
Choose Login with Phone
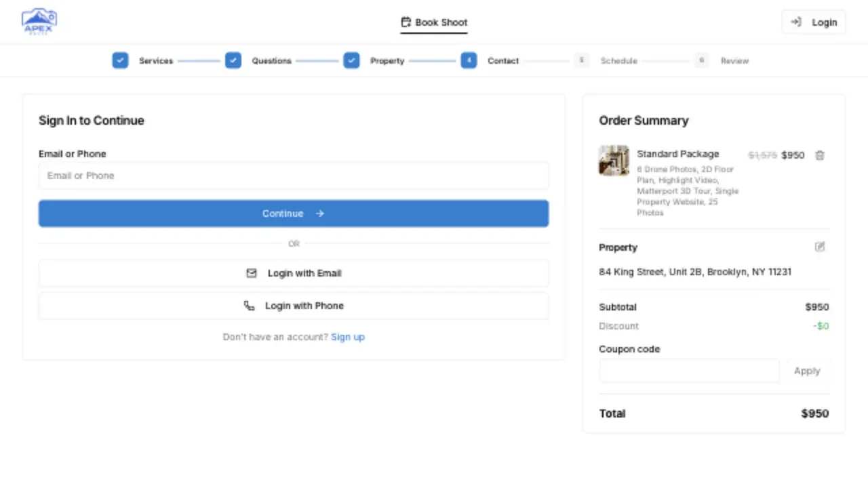click(294, 306)
